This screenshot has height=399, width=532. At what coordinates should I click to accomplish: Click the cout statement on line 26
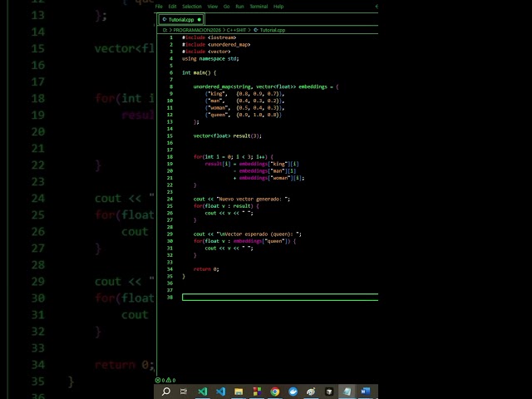pos(229,213)
